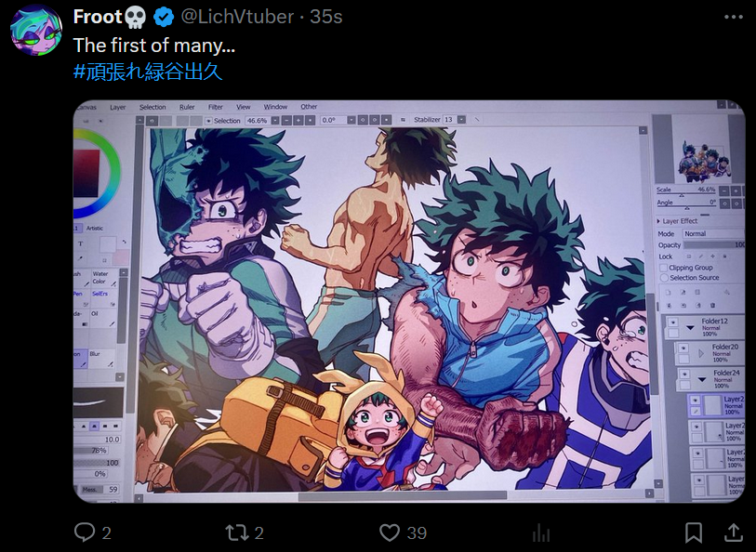Repost this tweet

click(x=236, y=532)
